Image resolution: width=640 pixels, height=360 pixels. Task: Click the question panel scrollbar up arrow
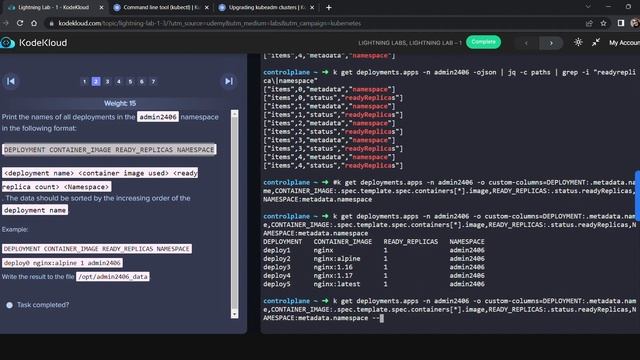tap(234, 114)
